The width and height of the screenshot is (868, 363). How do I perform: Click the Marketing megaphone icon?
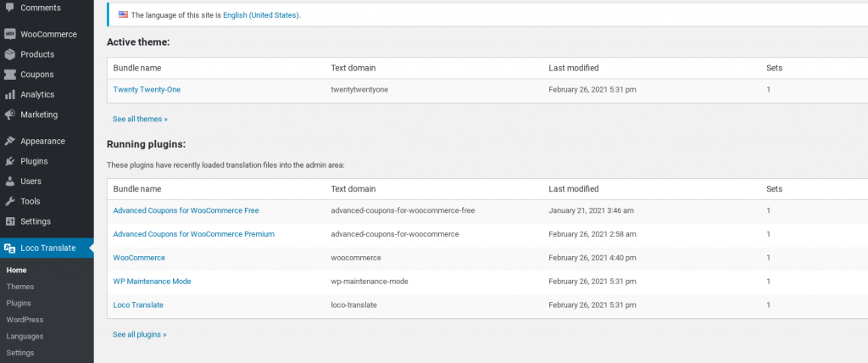[9, 114]
